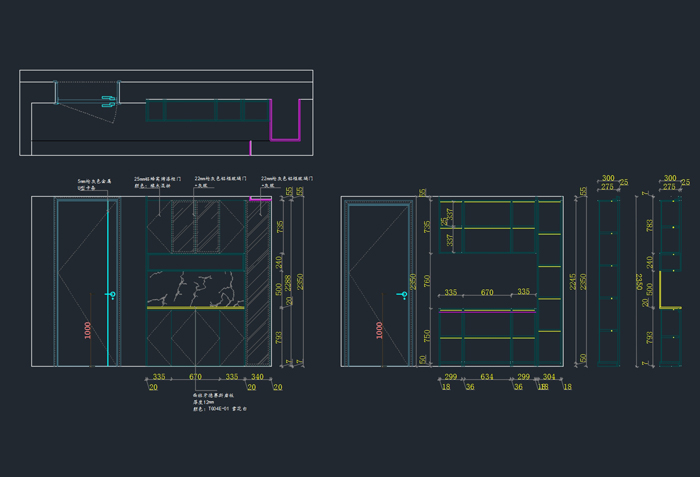700x477 pixels.
Task: Click the 670 dimension below left elevation
Action: tap(196, 377)
